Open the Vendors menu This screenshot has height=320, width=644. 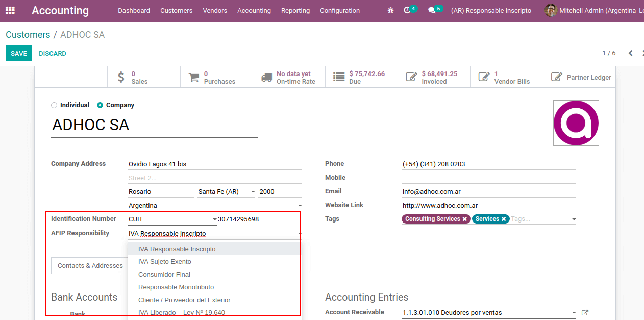point(215,10)
